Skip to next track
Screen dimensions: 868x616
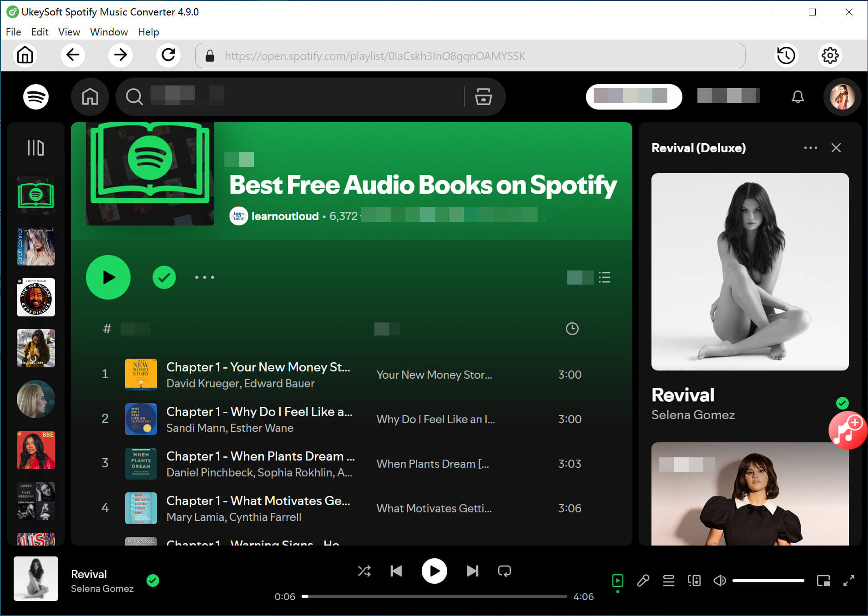[x=473, y=571]
